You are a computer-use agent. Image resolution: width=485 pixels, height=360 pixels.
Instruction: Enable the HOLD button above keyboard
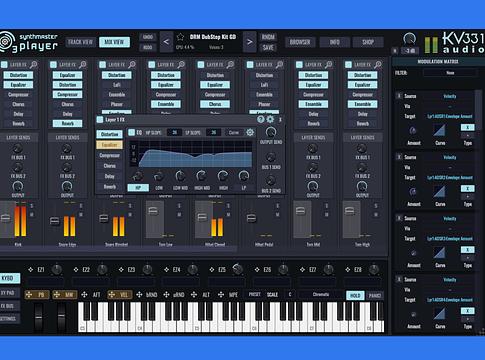pos(355,295)
